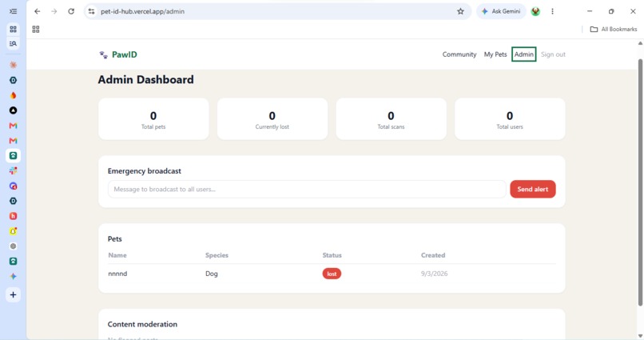The width and height of the screenshot is (644, 340).
Task: Open the My Pets page
Action: point(495,54)
